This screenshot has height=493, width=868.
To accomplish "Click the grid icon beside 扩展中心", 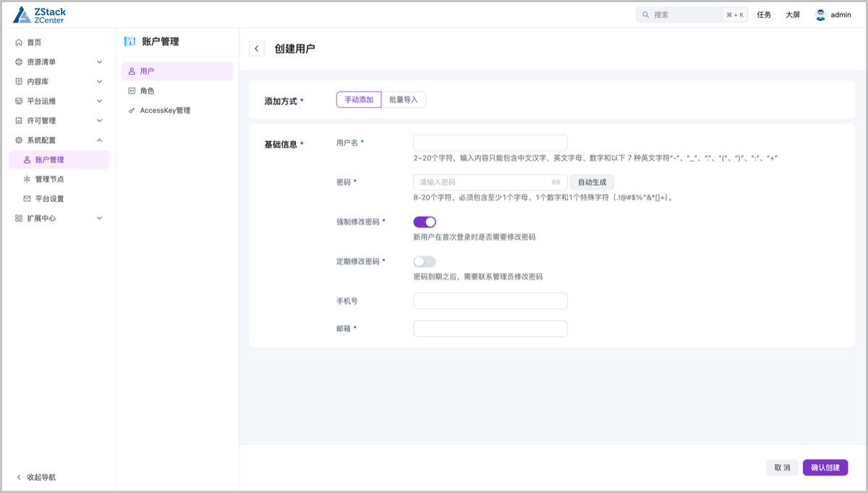I will [x=19, y=219].
